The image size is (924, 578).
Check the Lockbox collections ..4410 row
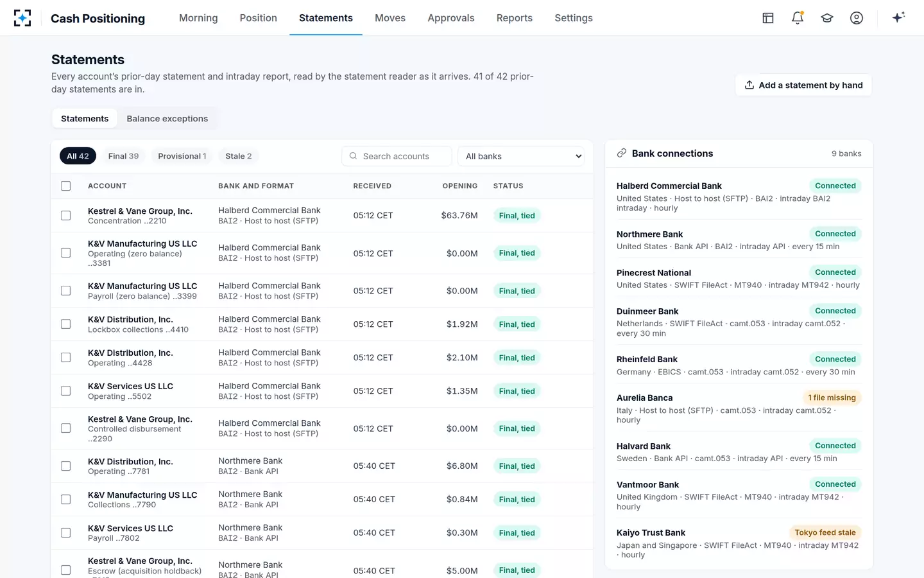pyautogui.click(x=66, y=324)
